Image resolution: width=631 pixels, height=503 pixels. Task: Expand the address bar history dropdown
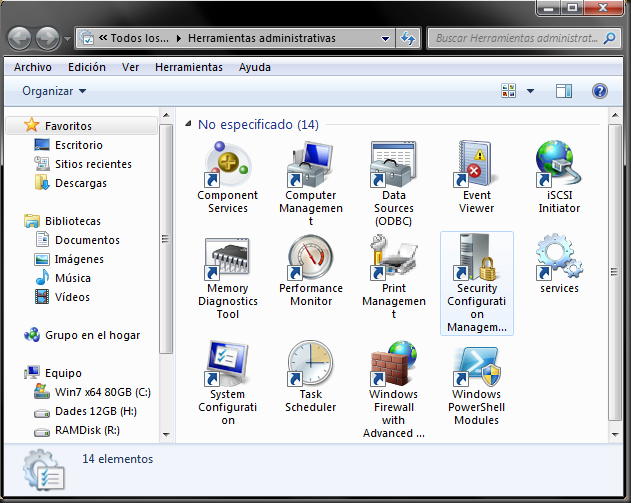click(385, 39)
